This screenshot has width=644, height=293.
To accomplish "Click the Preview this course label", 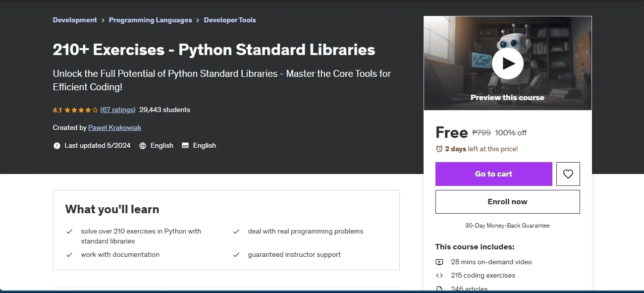I will click(507, 98).
